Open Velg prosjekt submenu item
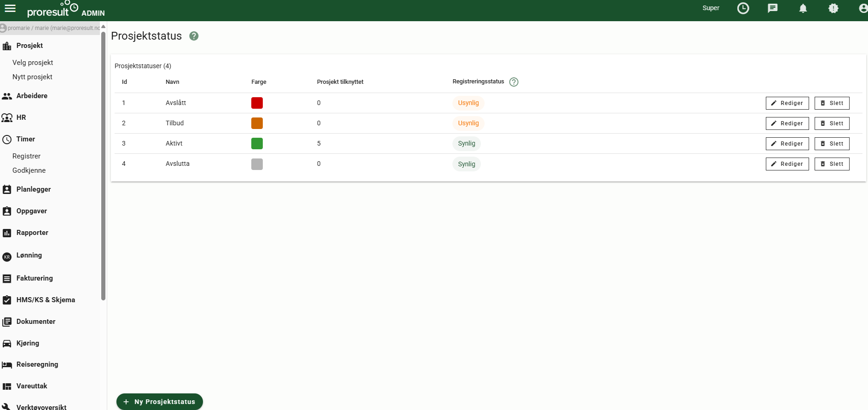The height and width of the screenshot is (410, 868). pyautogui.click(x=33, y=63)
